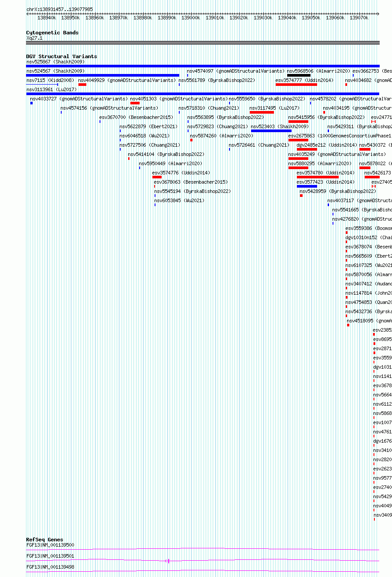392x577 pixels.
Task: Open variant nsv5874260 (Almarri2020)
Action: coord(222,136)
